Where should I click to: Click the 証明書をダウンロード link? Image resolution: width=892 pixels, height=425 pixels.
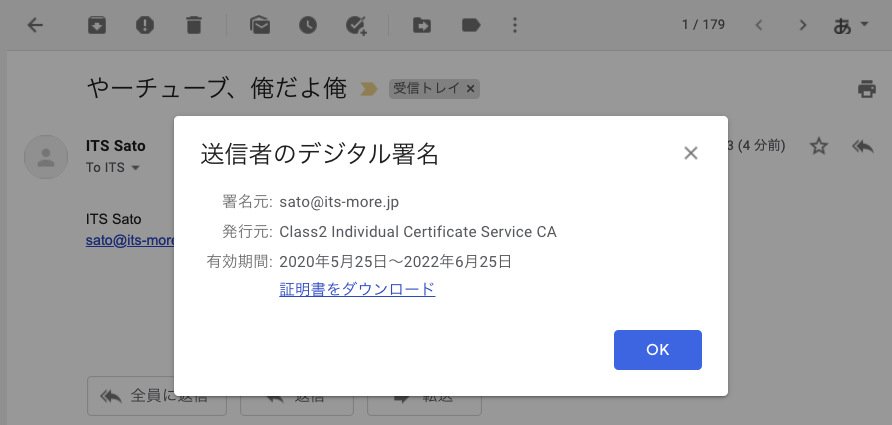click(x=357, y=289)
